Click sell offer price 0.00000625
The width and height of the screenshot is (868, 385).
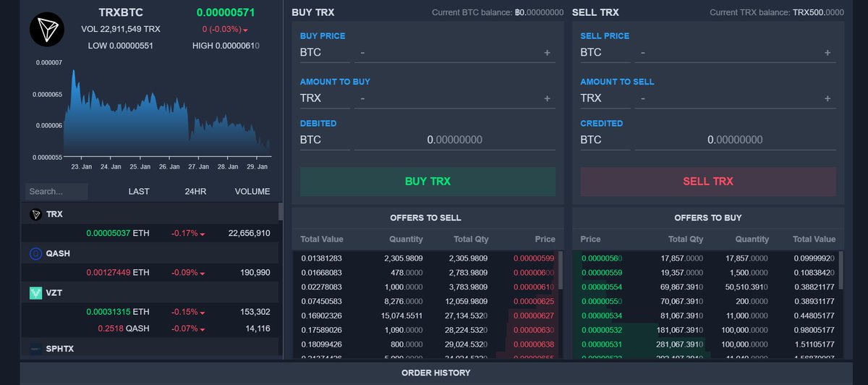pyautogui.click(x=534, y=300)
